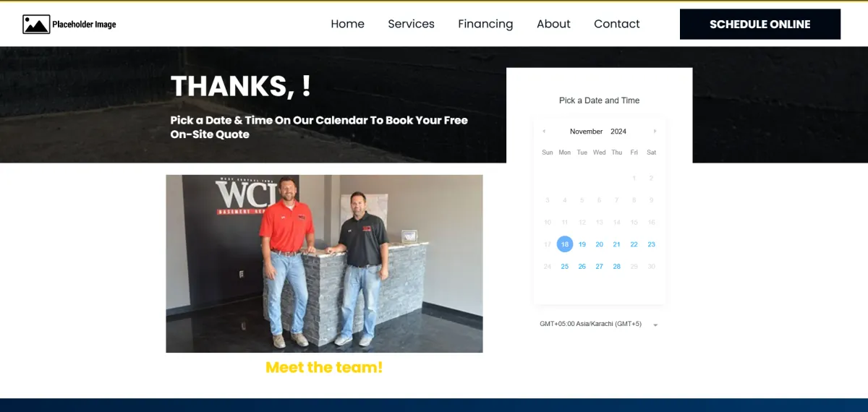Screen dimensions: 868x412
Task: Choose date 21 in the calendar
Action: coord(617,244)
